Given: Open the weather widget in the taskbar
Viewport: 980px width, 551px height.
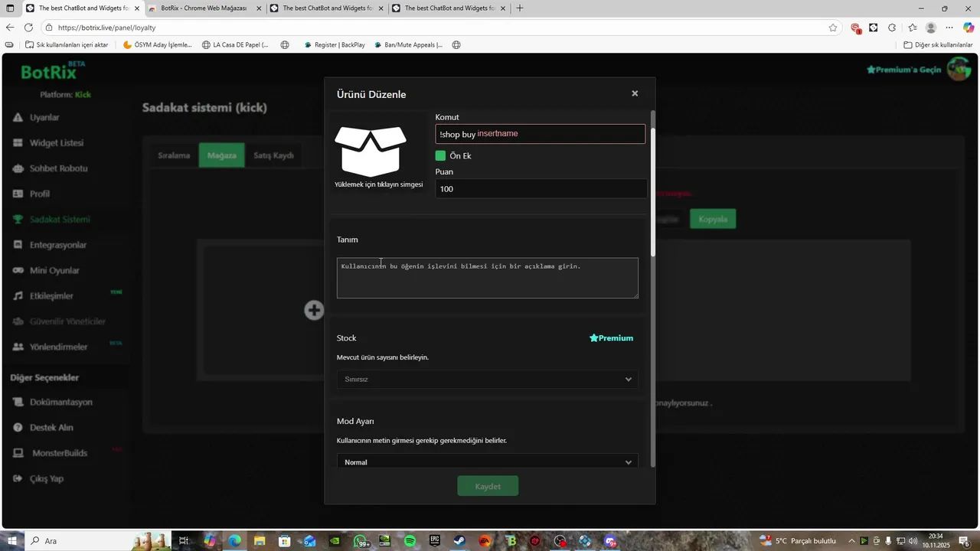Looking at the screenshot, I should [x=799, y=541].
